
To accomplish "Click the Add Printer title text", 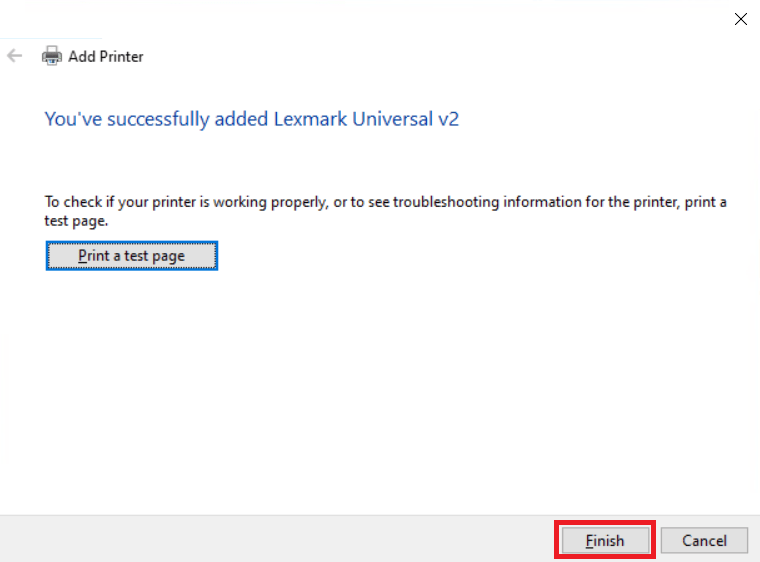I will pos(106,56).
